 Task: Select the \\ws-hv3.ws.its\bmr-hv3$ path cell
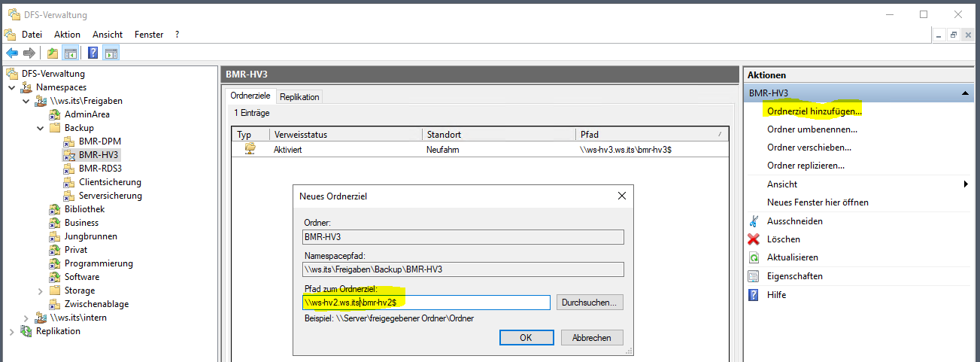coord(626,151)
